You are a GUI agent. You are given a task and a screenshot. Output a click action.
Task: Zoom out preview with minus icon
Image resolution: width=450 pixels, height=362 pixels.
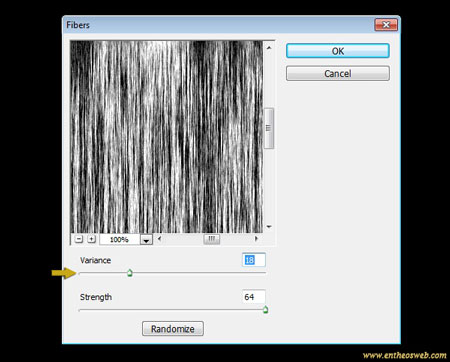[x=79, y=239]
